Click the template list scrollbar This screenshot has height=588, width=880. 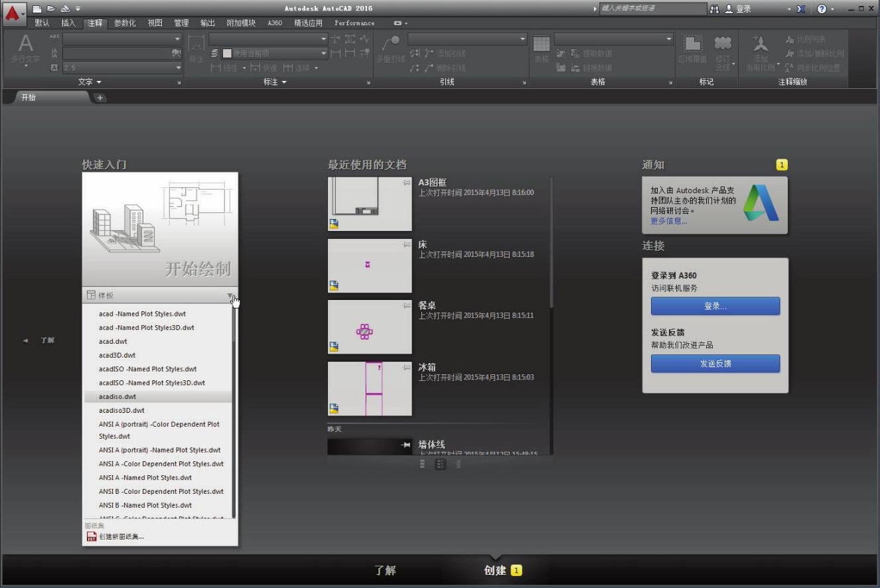click(x=234, y=411)
